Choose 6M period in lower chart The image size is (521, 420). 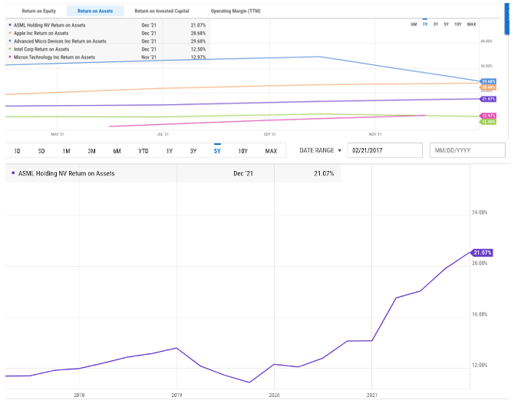point(117,151)
